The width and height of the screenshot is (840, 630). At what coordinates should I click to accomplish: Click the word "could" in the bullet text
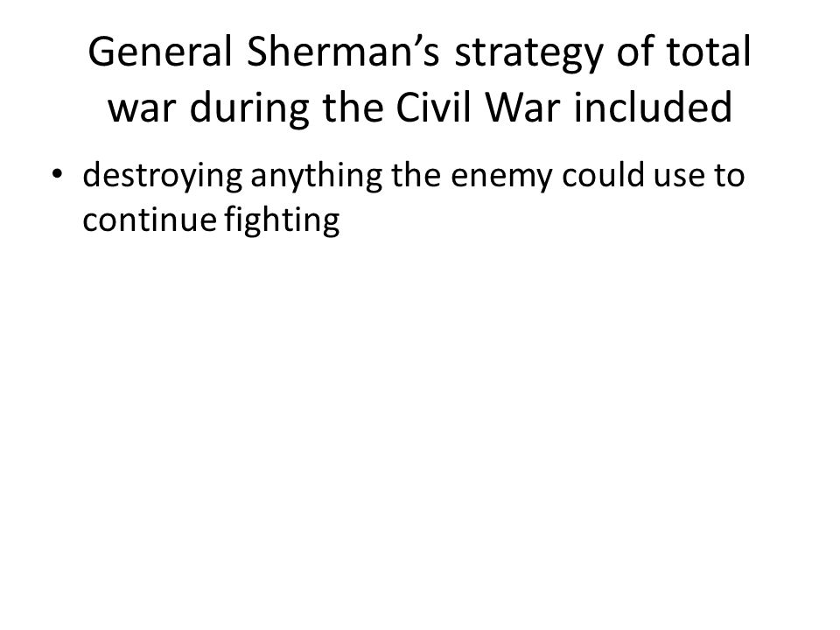[603, 175]
